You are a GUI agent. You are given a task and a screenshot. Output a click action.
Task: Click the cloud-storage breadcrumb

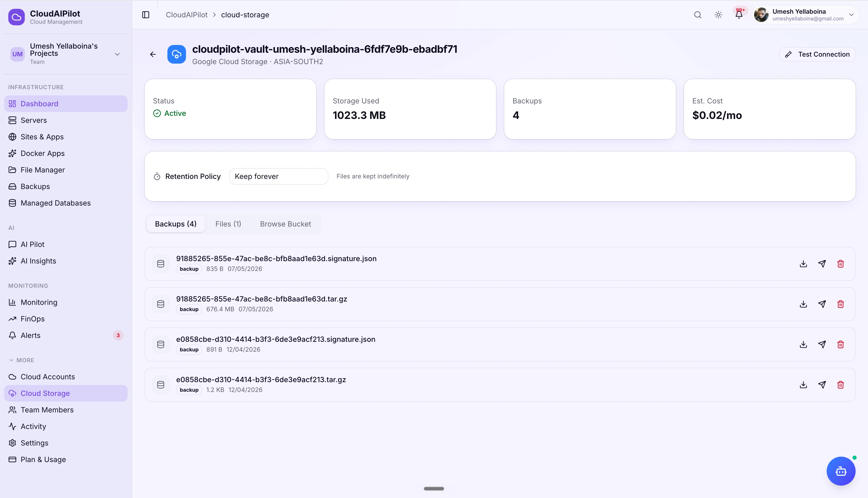click(x=245, y=15)
